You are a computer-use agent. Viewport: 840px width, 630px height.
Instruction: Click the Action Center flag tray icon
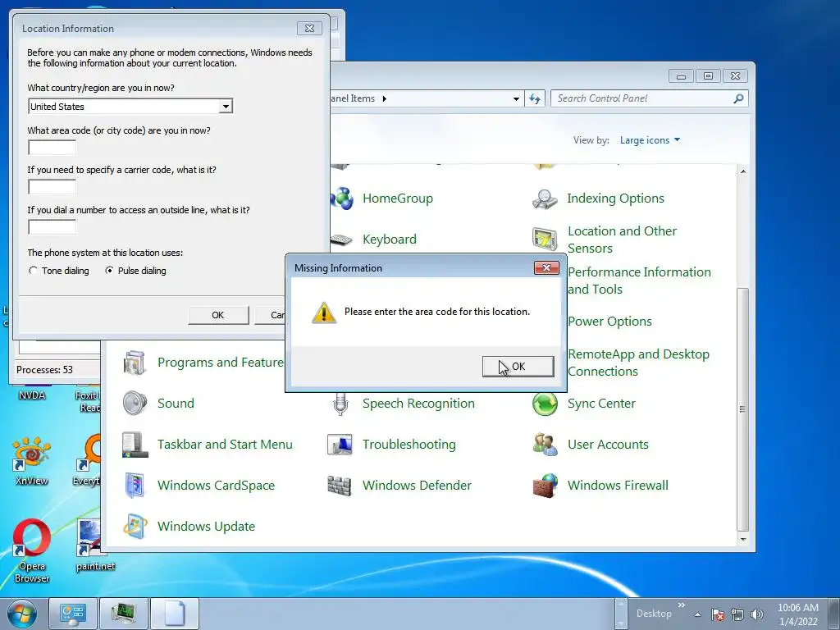tap(718, 614)
